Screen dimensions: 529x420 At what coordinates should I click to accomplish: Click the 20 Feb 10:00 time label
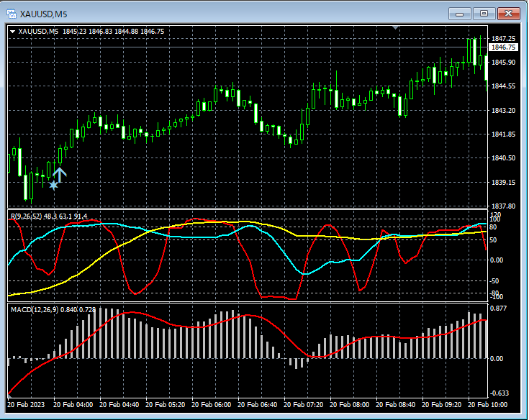(486, 406)
